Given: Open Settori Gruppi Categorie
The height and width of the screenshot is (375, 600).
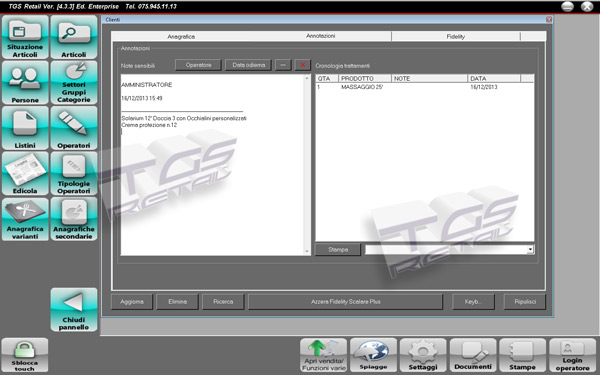Looking at the screenshot, I should coord(74,83).
